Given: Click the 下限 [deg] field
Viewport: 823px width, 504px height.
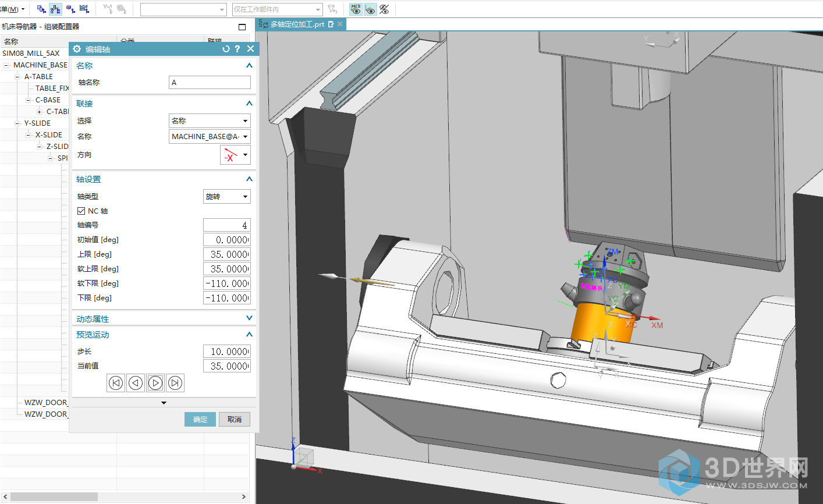Looking at the screenshot, I should tap(227, 298).
